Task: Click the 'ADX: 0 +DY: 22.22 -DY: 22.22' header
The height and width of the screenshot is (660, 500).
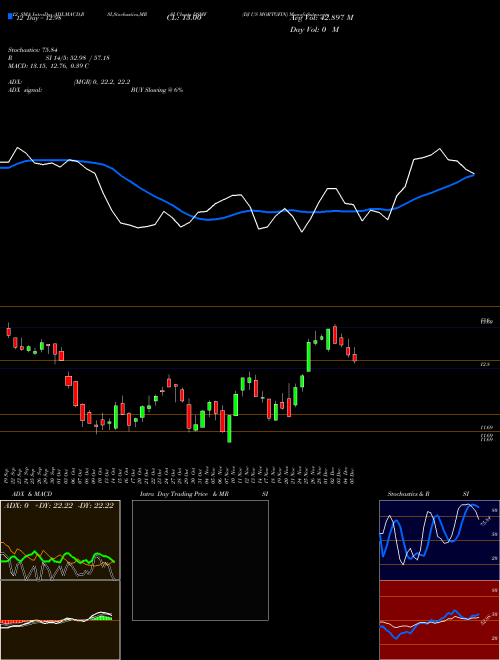Action: point(59,506)
